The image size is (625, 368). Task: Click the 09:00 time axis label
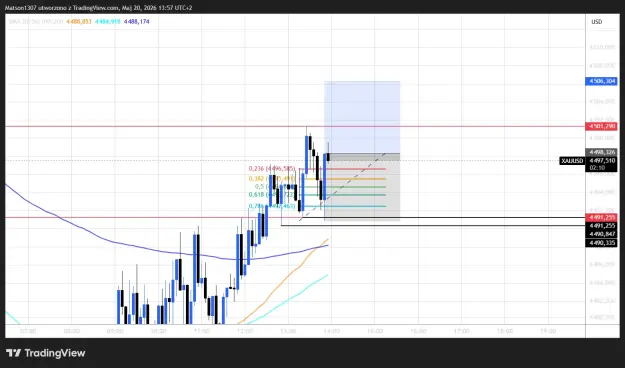coord(115,331)
